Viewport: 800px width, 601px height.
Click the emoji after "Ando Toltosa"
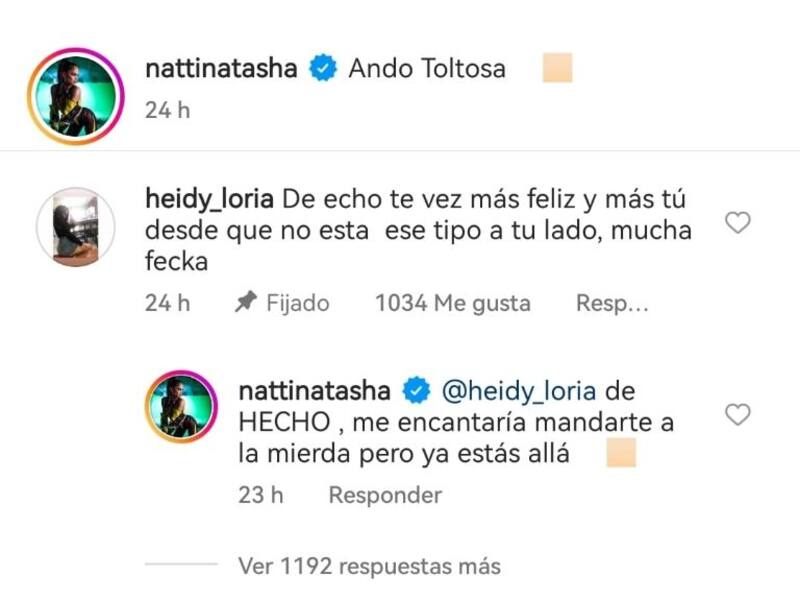556,69
